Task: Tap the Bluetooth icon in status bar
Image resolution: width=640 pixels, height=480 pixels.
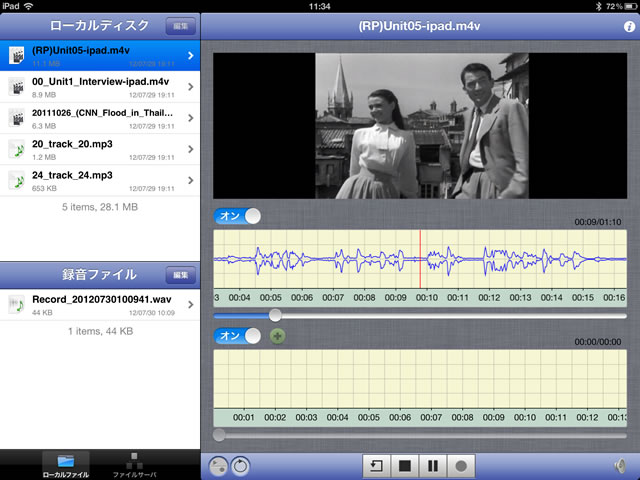Action: point(598,6)
